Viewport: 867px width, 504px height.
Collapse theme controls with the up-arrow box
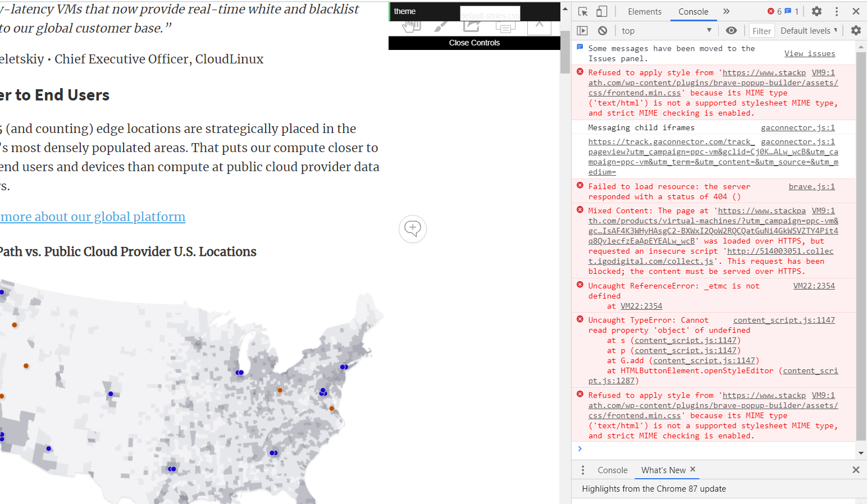(x=539, y=27)
